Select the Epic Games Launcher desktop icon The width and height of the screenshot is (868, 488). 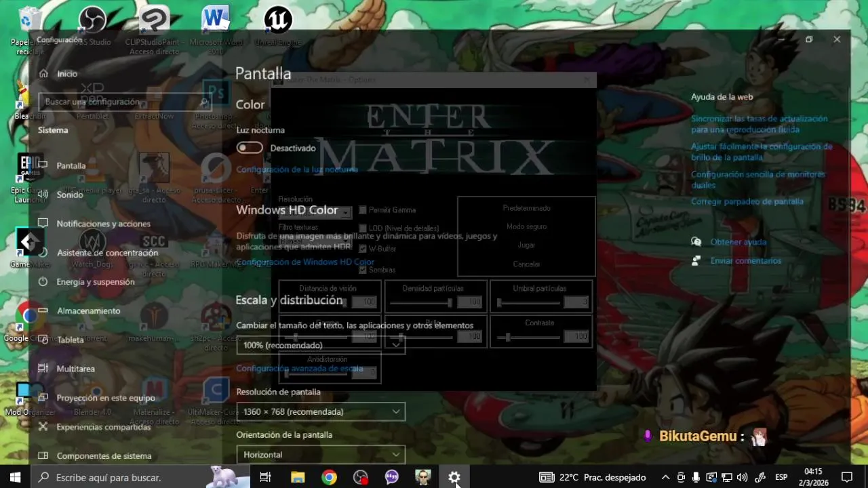coord(29,178)
